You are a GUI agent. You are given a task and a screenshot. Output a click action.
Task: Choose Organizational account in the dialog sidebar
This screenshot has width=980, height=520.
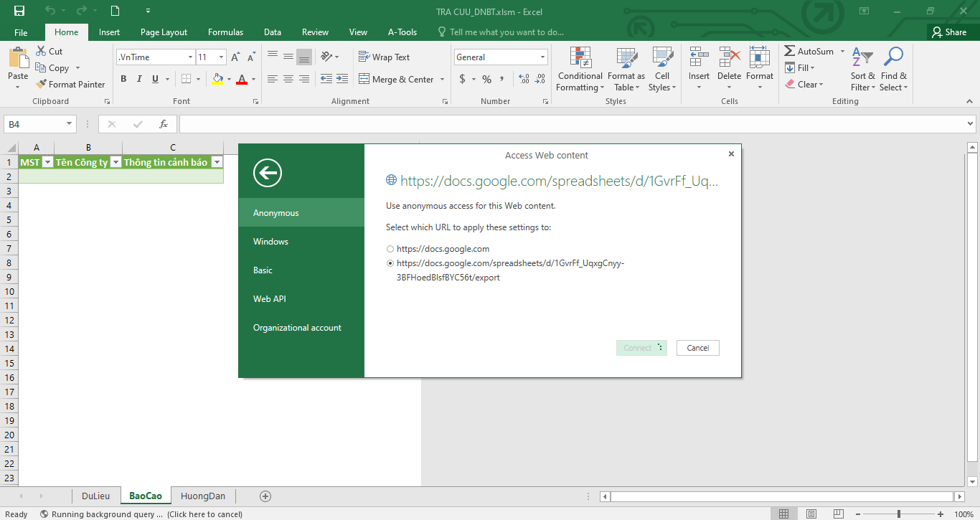[301, 328]
